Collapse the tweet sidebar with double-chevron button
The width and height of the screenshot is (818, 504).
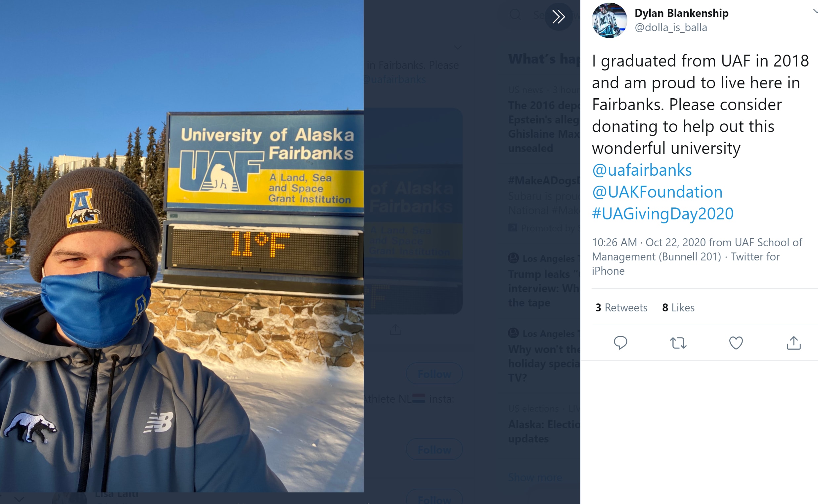559,17
